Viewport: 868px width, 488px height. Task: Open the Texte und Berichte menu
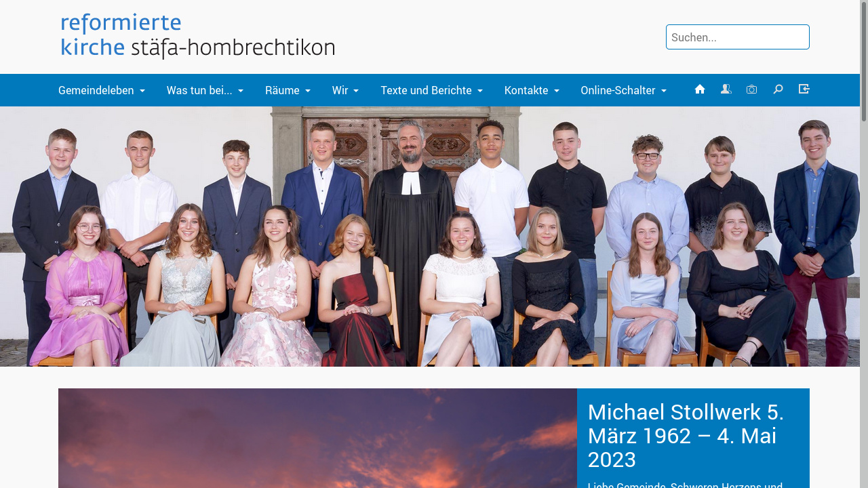431,90
